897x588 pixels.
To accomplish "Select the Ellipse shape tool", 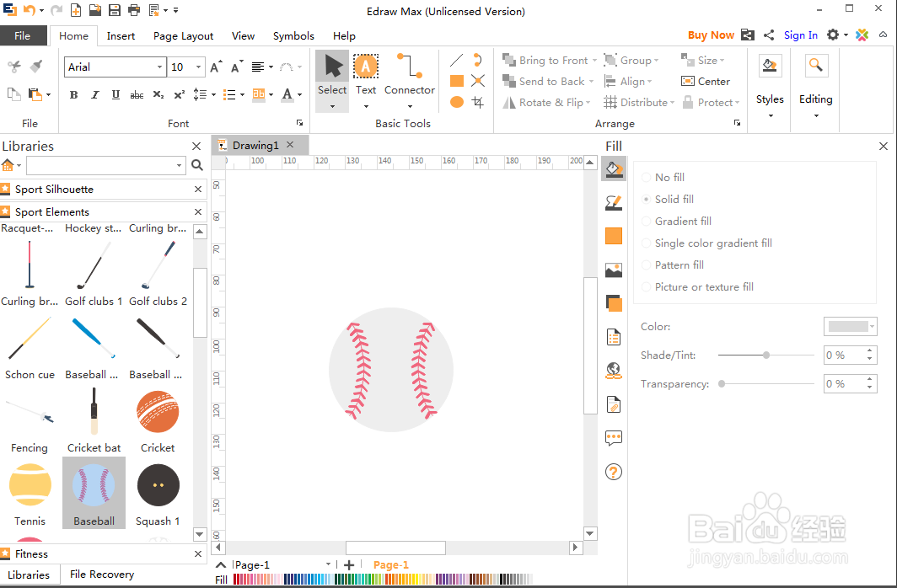I will 457,102.
